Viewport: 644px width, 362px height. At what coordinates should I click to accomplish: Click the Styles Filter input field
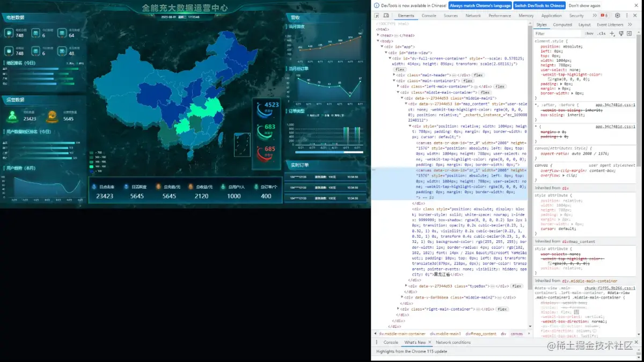pyautogui.click(x=558, y=33)
